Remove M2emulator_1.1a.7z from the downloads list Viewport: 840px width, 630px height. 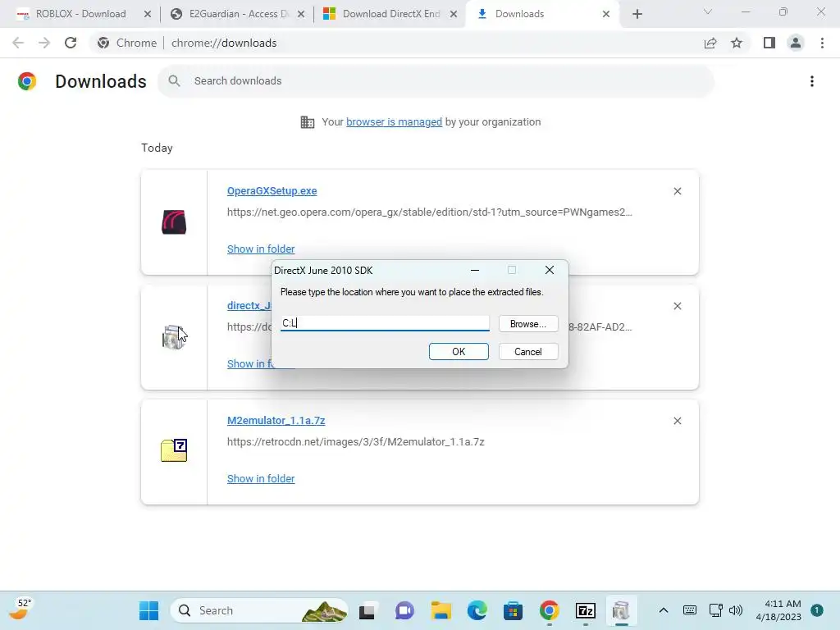pos(677,421)
